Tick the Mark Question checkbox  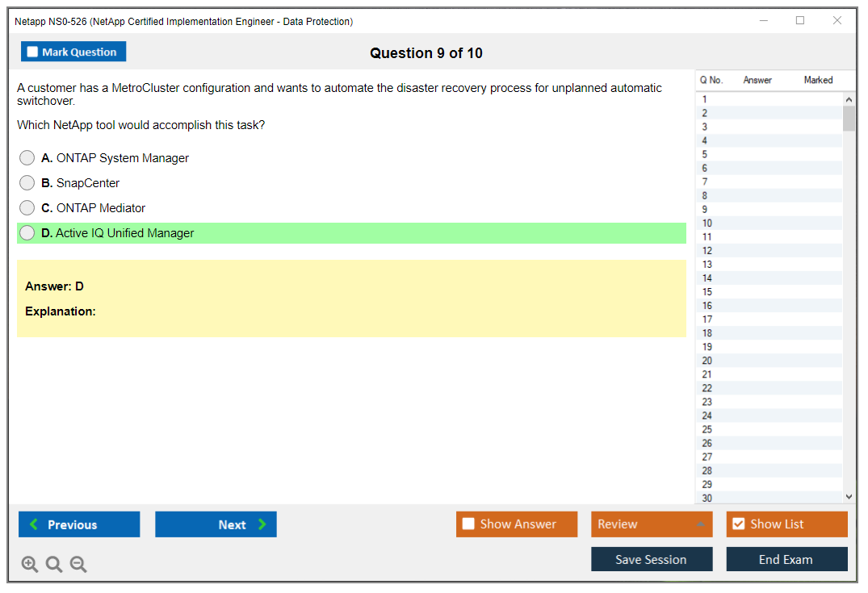pos(32,52)
